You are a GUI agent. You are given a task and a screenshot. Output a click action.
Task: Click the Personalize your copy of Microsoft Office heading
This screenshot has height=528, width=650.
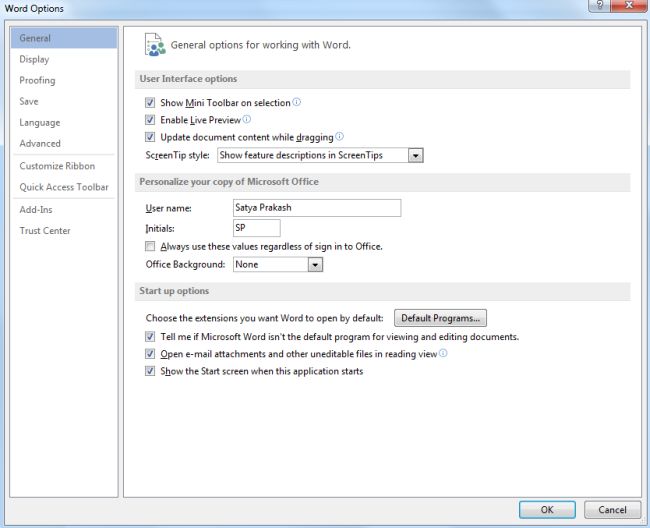pos(229,182)
